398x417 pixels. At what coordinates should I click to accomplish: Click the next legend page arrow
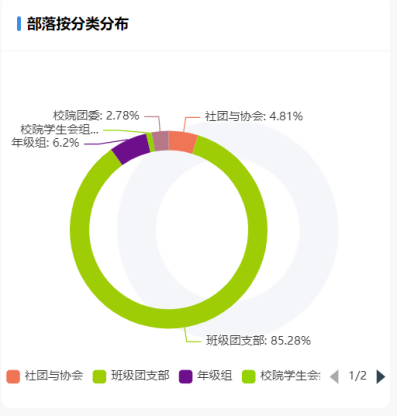381,377
